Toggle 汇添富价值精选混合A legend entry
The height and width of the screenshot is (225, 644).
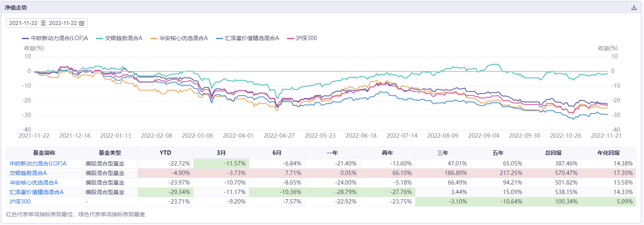247,38
